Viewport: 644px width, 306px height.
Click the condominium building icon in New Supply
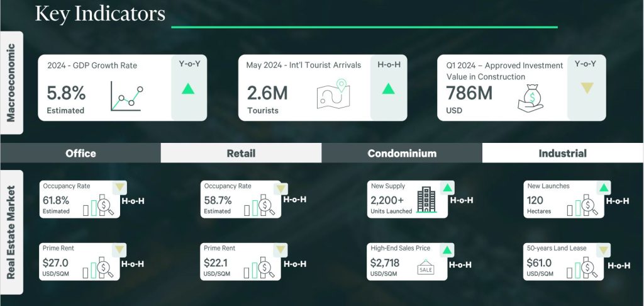tap(427, 200)
